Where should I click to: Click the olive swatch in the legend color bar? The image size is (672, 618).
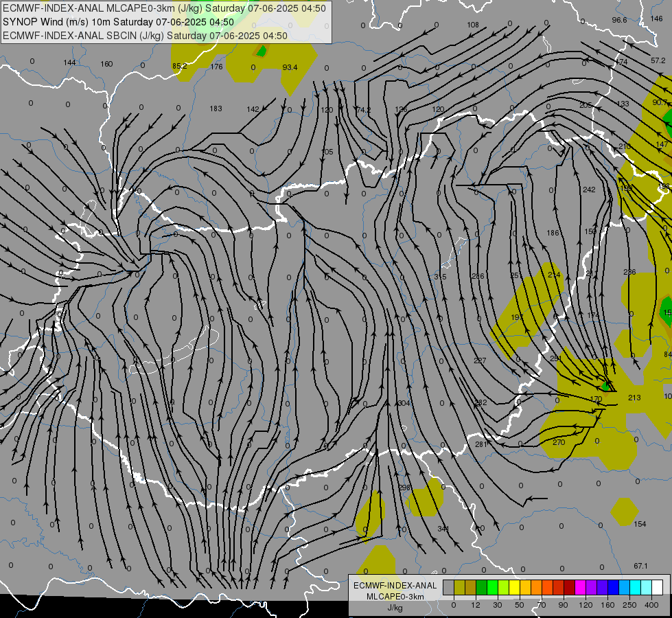pos(459,587)
